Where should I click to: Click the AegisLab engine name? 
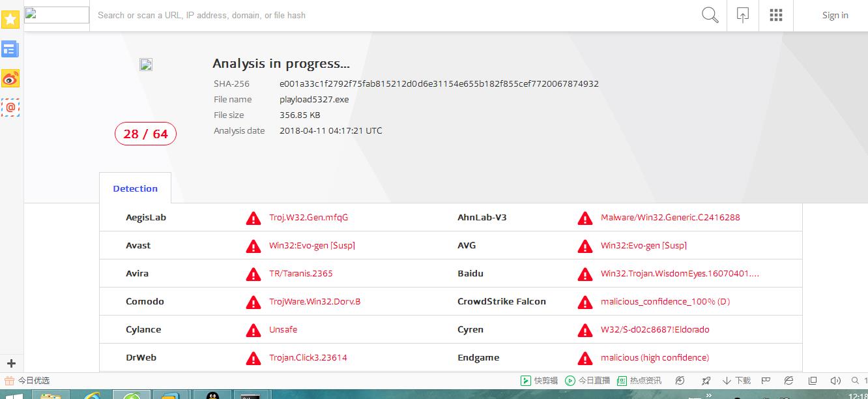coord(146,217)
